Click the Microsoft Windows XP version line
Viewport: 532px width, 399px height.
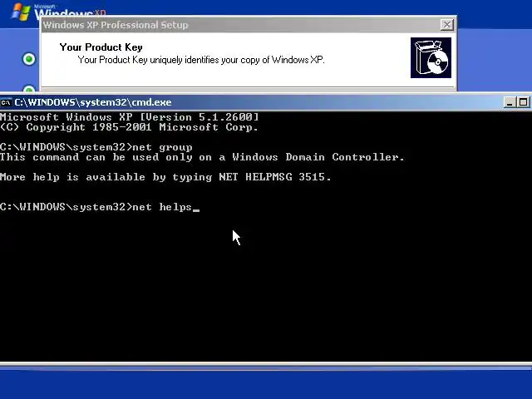130,117
